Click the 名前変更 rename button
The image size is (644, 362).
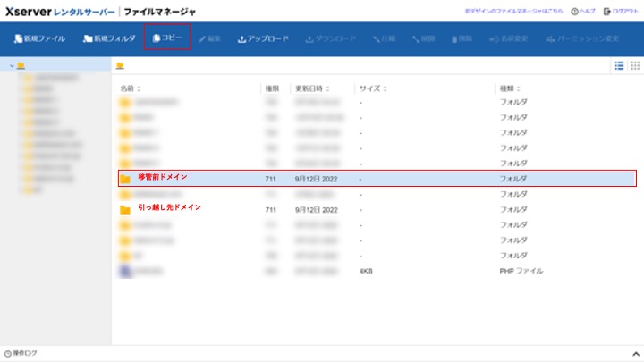508,39
